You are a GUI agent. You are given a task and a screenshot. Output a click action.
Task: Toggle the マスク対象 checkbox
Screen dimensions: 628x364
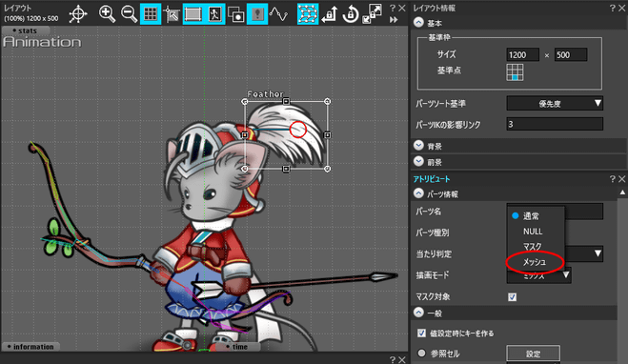[x=513, y=297]
